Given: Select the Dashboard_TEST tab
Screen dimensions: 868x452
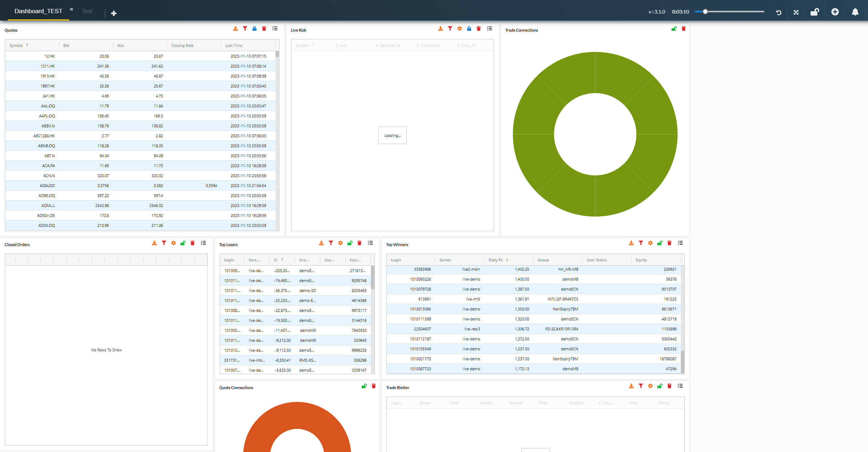Looking at the screenshot, I should tap(38, 11).
